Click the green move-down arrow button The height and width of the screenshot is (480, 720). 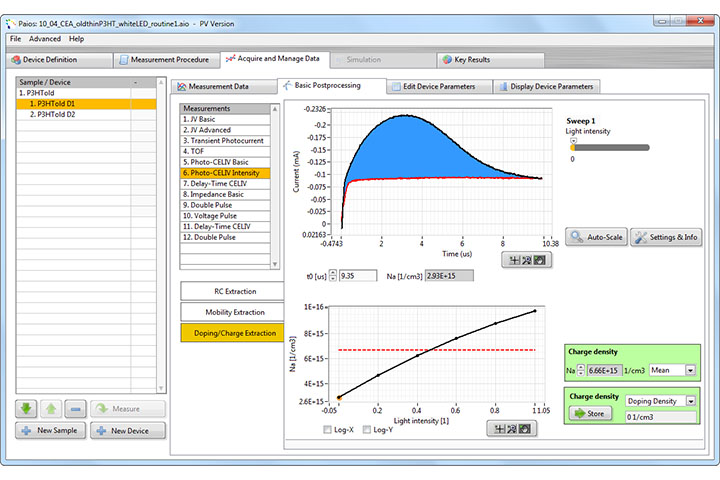pos(26,408)
